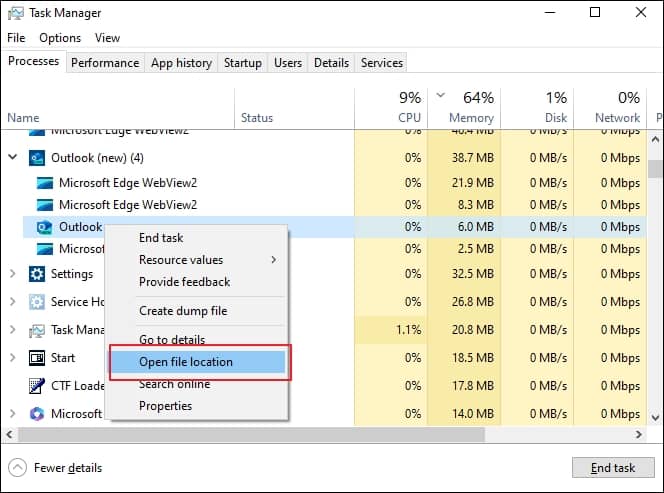Screen dimensions: 664x493
Task: Sort by the CPU column header
Action: [x=391, y=108]
